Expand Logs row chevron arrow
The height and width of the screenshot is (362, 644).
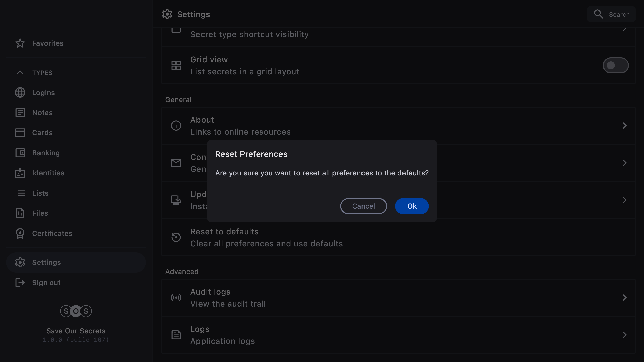[x=624, y=335]
